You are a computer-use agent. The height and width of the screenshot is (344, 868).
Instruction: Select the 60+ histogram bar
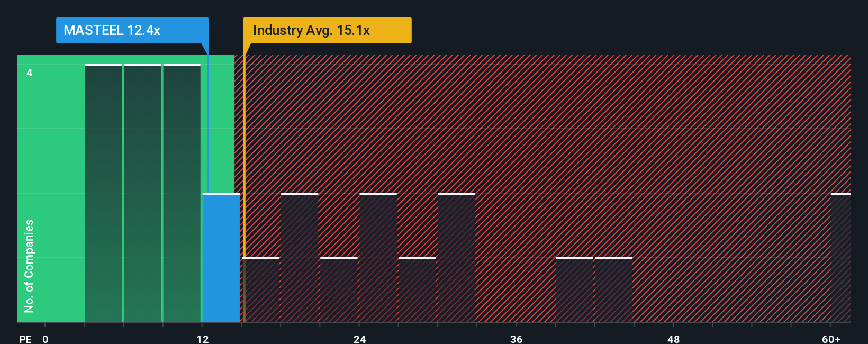(x=841, y=258)
